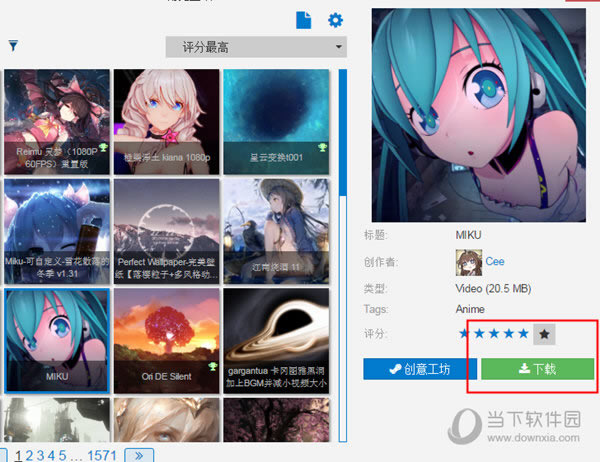Select the Miku snowflake winter v1.31 thumbnail

[57, 231]
